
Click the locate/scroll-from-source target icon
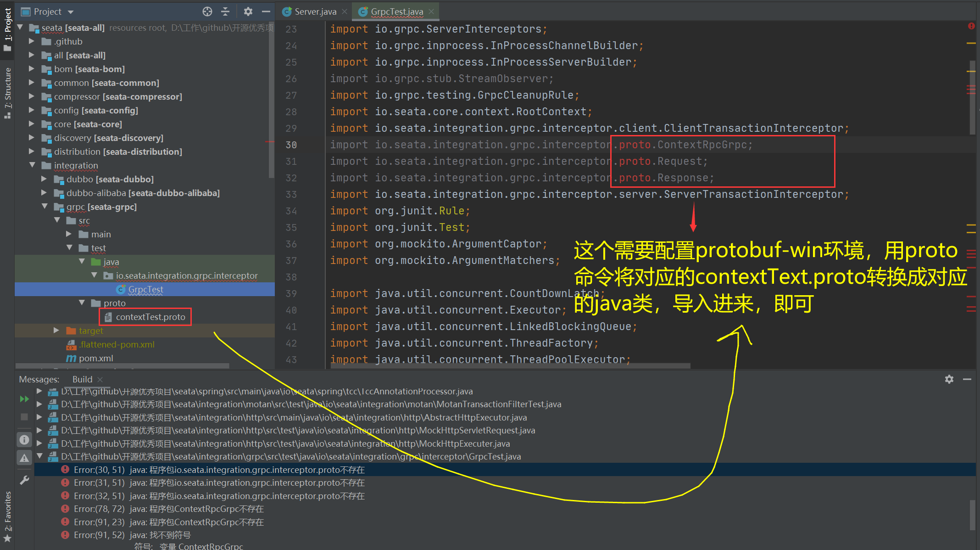click(x=207, y=11)
